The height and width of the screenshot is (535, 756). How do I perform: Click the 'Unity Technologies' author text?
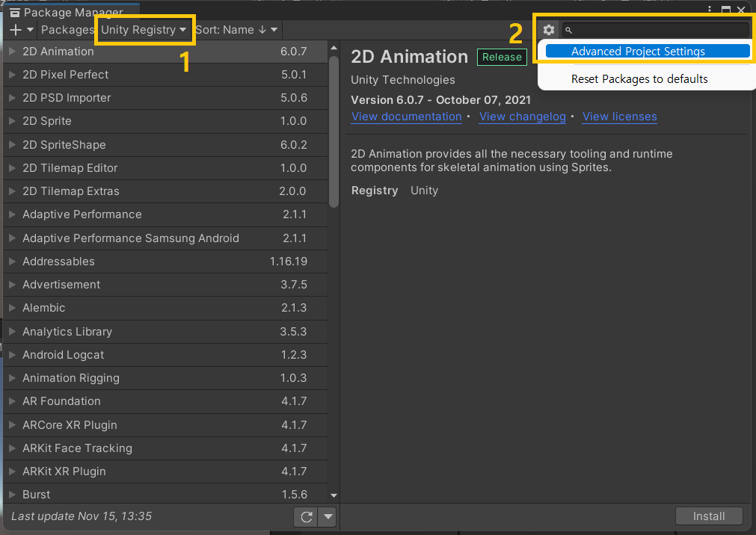point(402,80)
